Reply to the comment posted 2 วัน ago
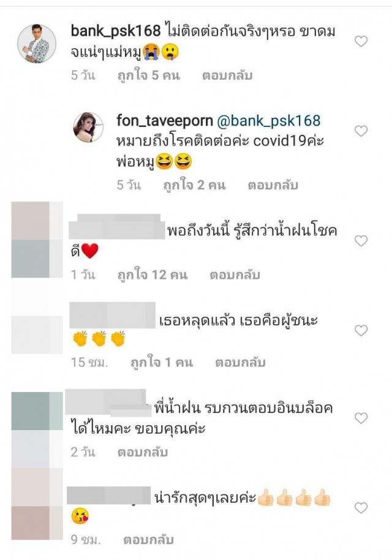 click(x=143, y=452)
